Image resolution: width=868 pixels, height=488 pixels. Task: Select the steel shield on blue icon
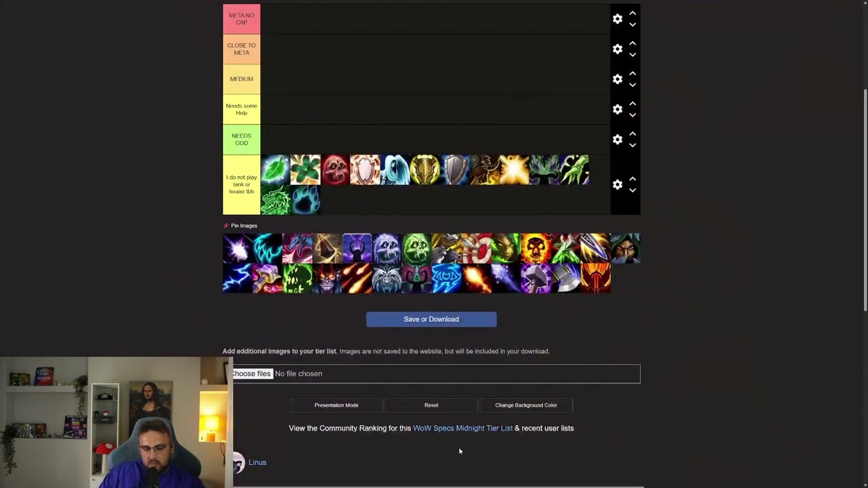[x=454, y=169]
